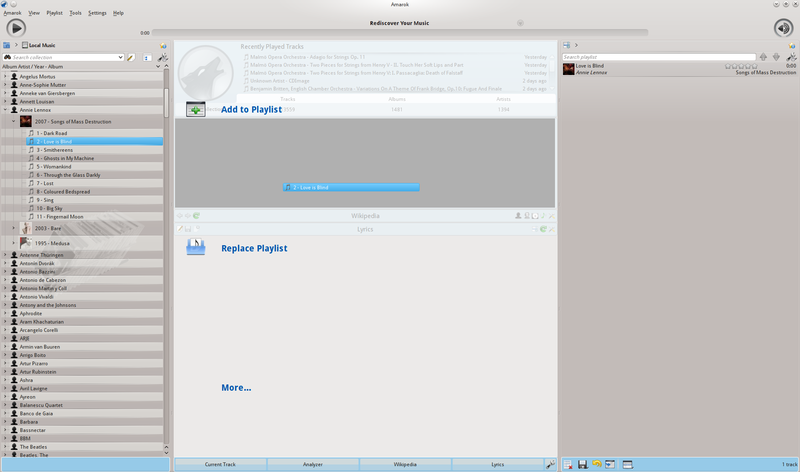800x472 pixels.
Task: Reload Wikipedia applet with the green refresh icon
Action: (x=196, y=216)
